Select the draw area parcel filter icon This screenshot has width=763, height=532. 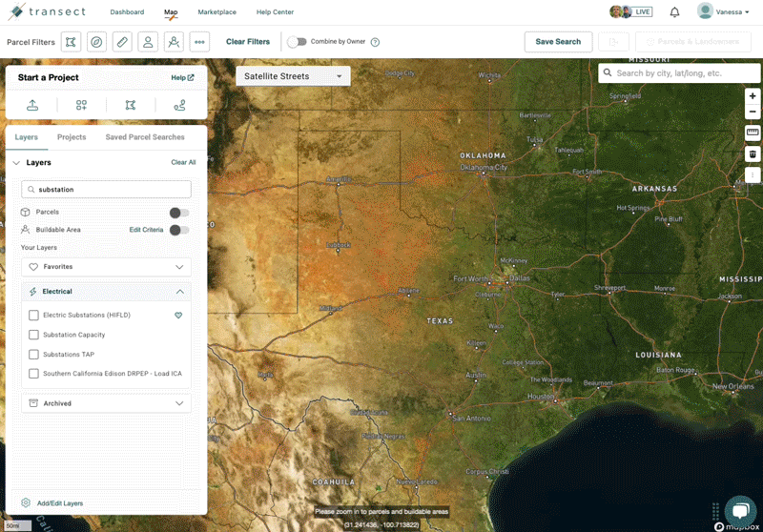tap(71, 42)
